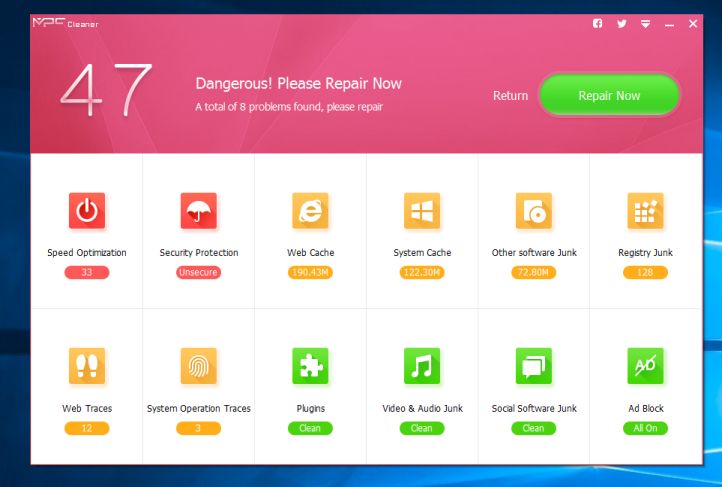Open the Facebook share icon

[598, 23]
